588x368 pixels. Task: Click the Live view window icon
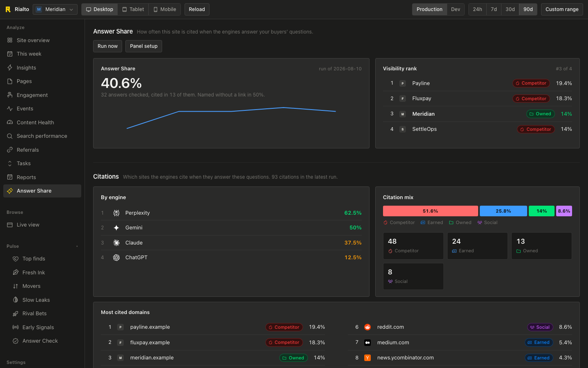click(x=10, y=225)
